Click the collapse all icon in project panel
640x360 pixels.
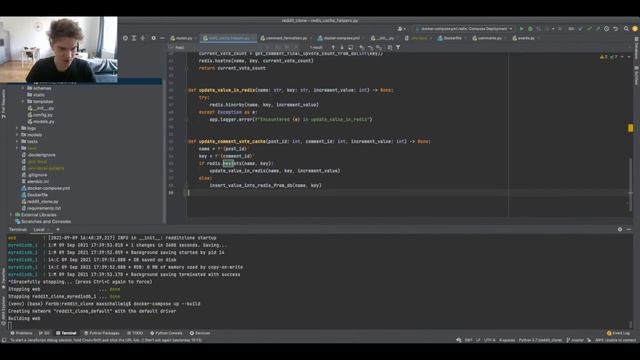coord(142,38)
